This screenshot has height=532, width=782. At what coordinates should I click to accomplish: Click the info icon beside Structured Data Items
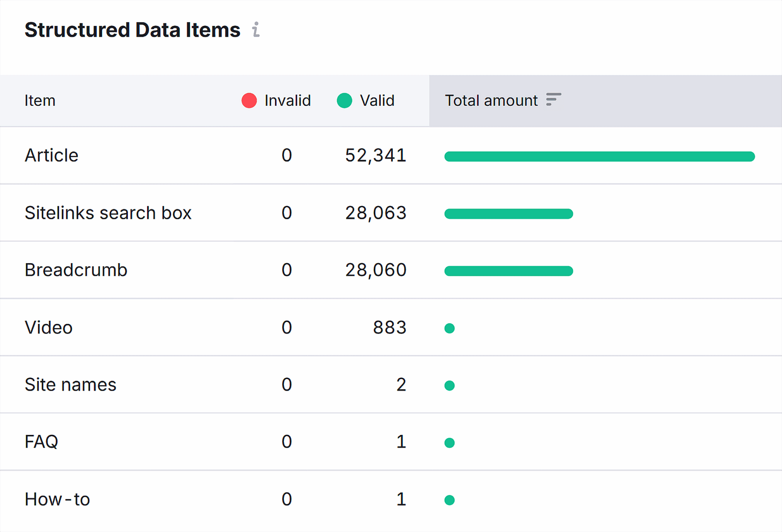[x=256, y=29]
